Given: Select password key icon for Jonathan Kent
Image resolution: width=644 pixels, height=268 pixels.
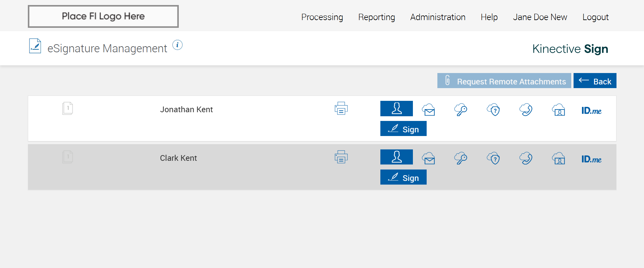Looking at the screenshot, I should pyautogui.click(x=461, y=110).
